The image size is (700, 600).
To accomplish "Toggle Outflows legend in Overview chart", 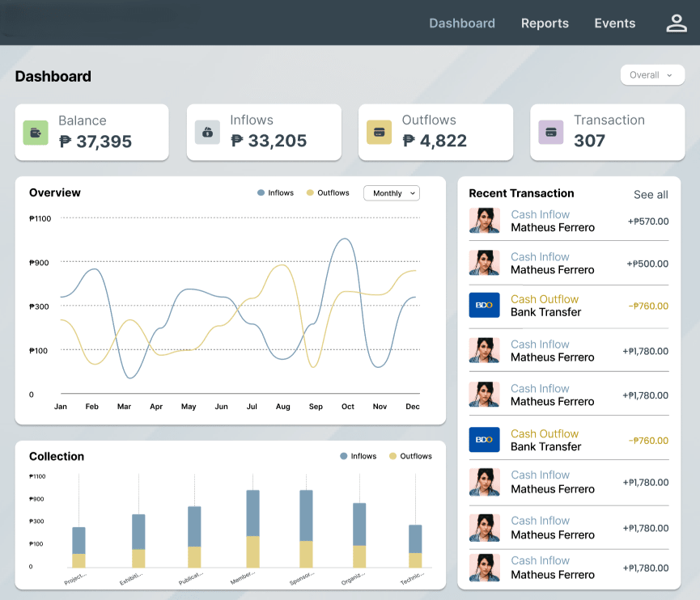I will (x=327, y=193).
